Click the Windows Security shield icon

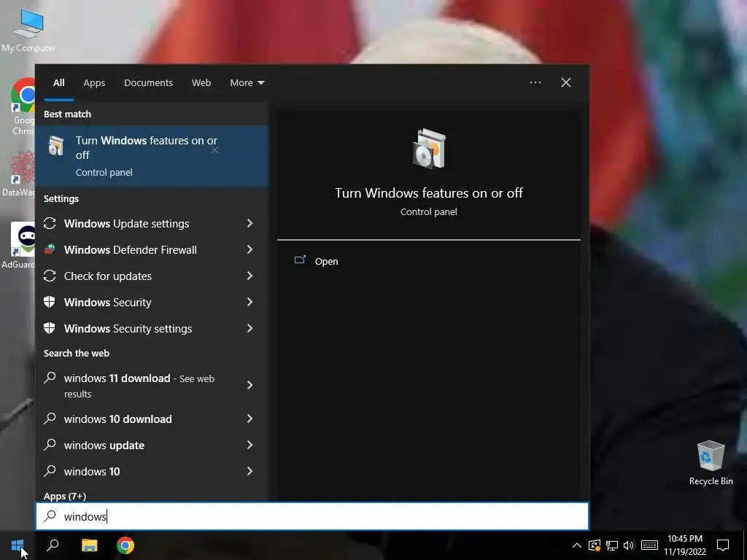click(50, 302)
